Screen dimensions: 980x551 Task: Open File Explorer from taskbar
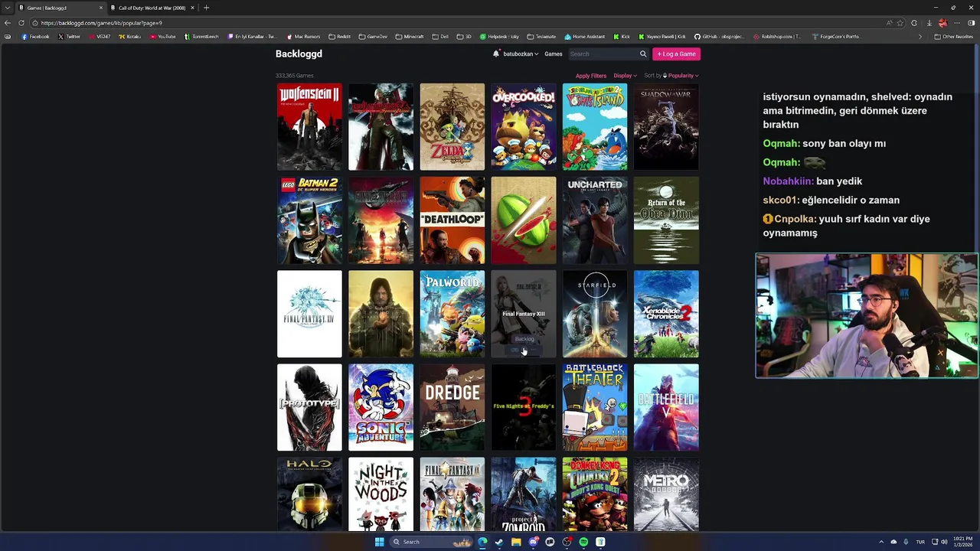[516, 542]
